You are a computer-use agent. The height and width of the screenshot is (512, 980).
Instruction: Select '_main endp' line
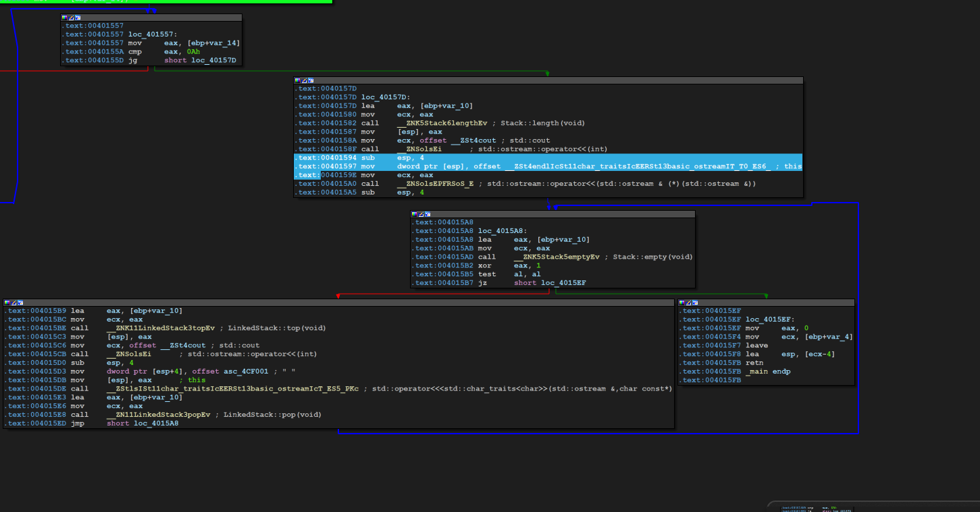[735, 372]
